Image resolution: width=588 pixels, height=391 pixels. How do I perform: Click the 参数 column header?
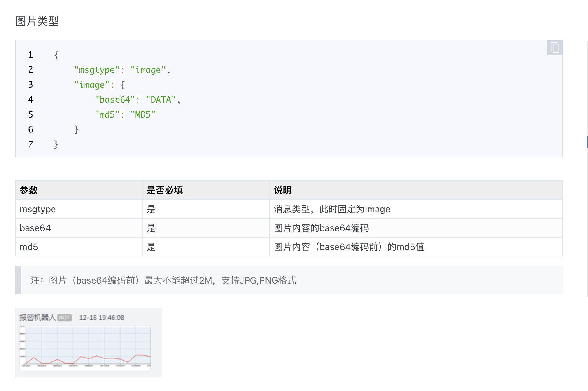pos(29,190)
